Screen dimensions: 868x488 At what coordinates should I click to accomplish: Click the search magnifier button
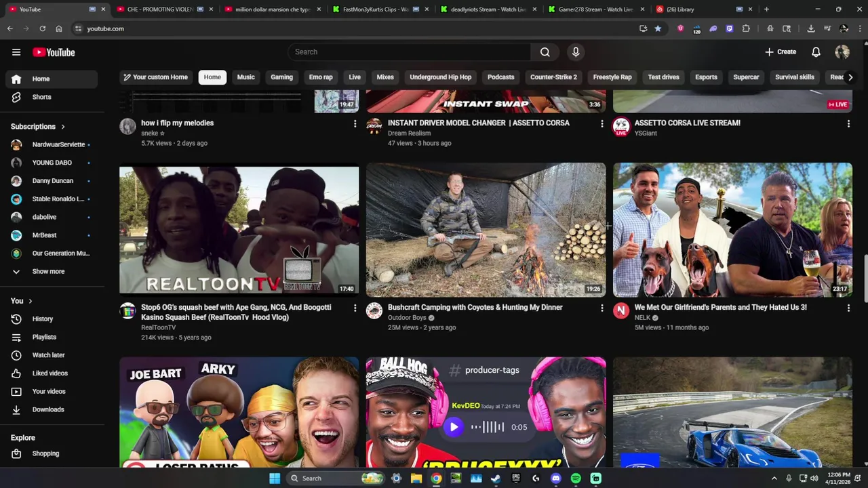pyautogui.click(x=545, y=52)
